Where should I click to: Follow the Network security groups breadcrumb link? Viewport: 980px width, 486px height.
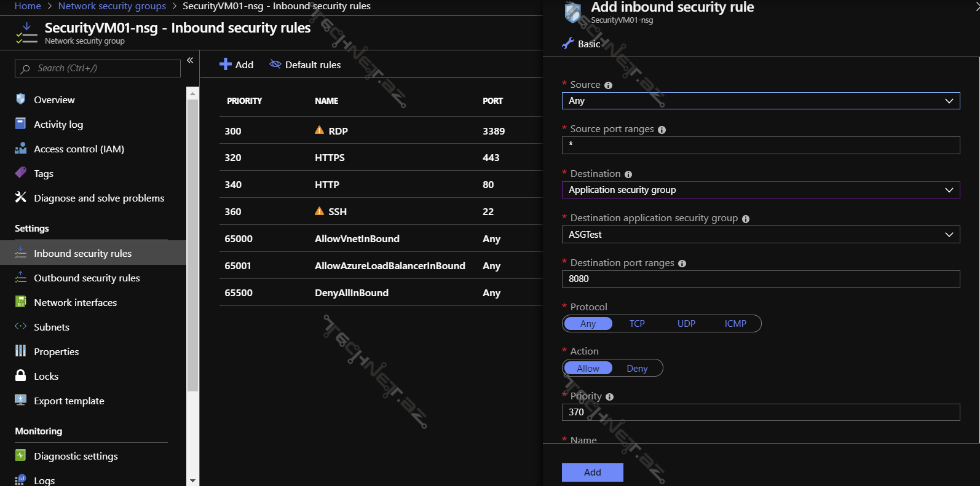(x=112, y=6)
